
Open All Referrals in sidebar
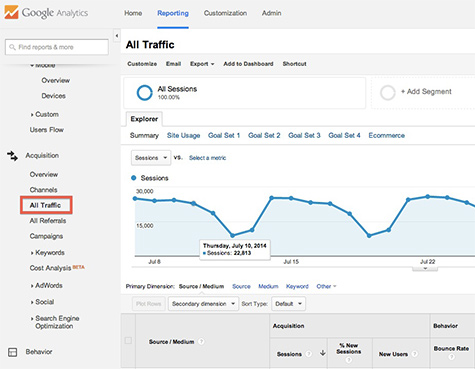(48, 221)
